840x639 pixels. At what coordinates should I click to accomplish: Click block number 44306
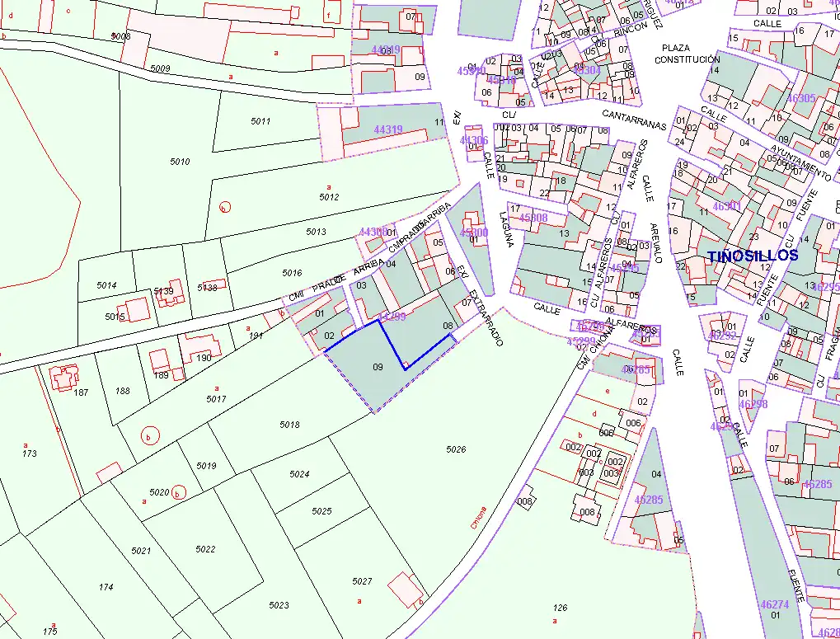pos(473,140)
